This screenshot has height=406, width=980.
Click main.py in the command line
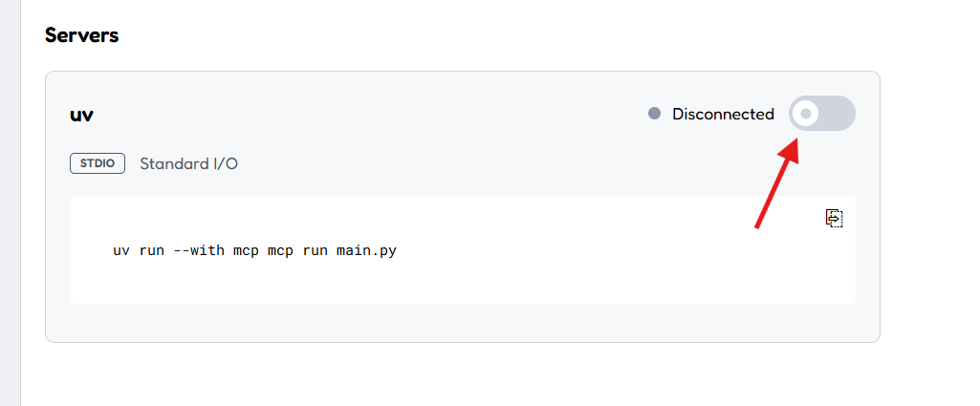pyautogui.click(x=367, y=252)
